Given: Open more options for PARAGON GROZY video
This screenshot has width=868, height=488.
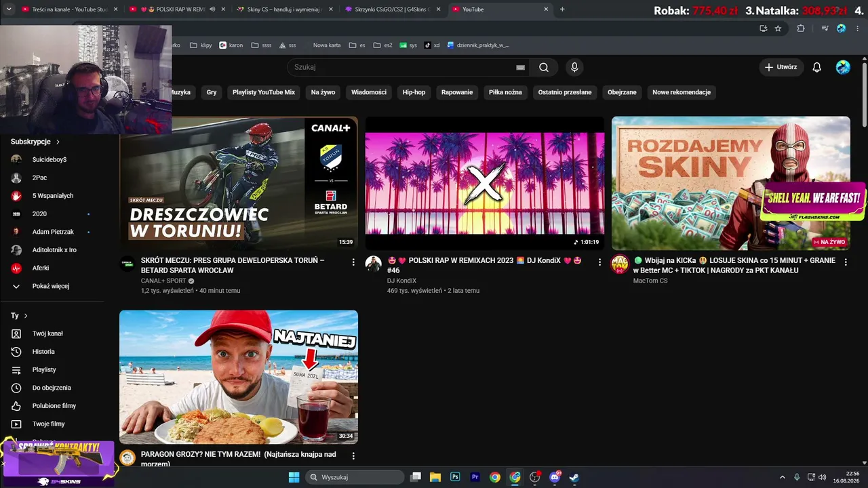Looking at the screenshot, I should (x=353, y=456).
